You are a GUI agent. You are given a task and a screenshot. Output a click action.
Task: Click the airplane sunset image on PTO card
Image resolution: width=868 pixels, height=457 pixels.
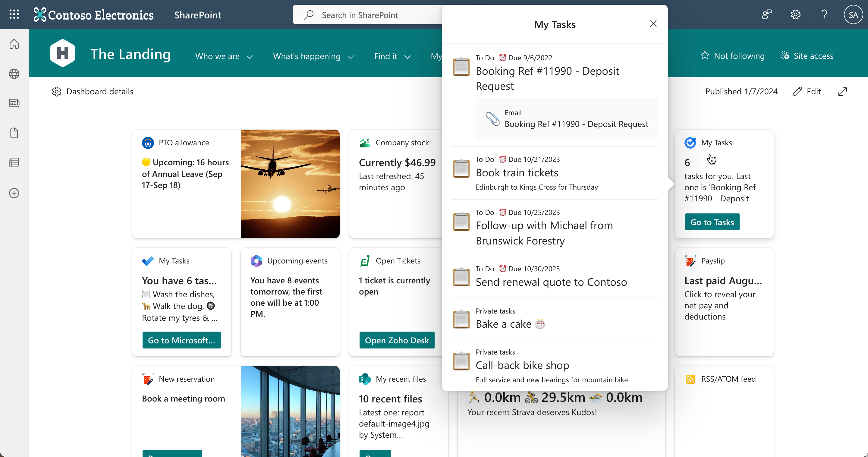[290, 184]
